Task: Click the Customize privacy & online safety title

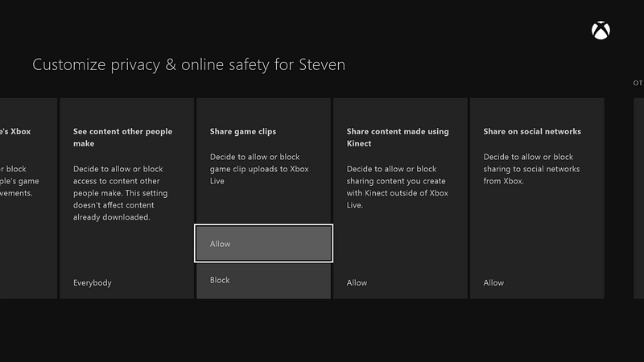Action: tap(189, 65)
